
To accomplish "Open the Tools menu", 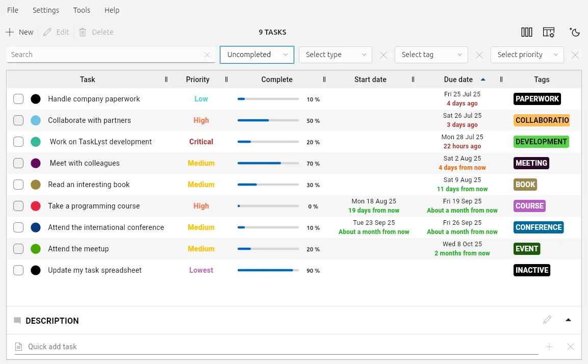I will coord(82,10).
